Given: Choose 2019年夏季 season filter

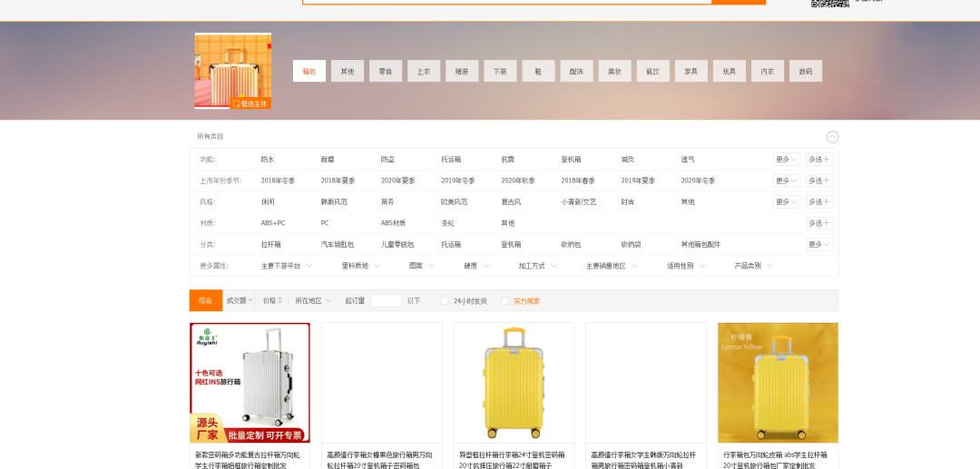Looking at the screenshot, I should click(638, 181).
